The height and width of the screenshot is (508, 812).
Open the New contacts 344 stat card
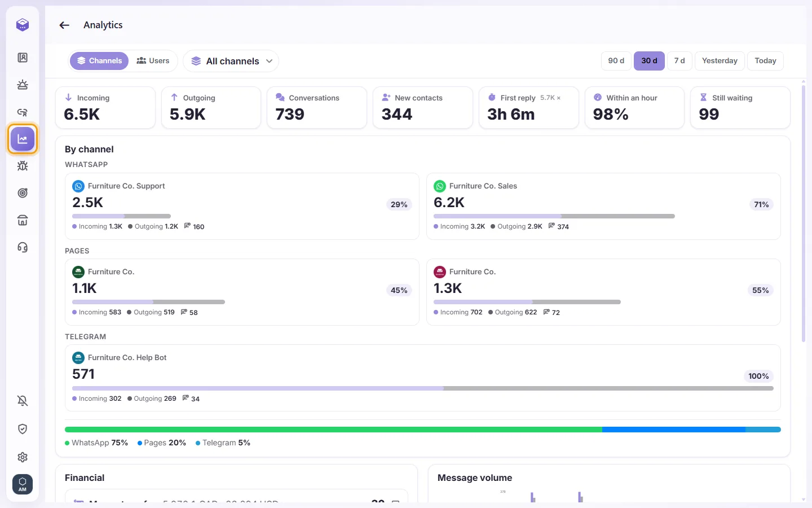[x=423, y=107]
